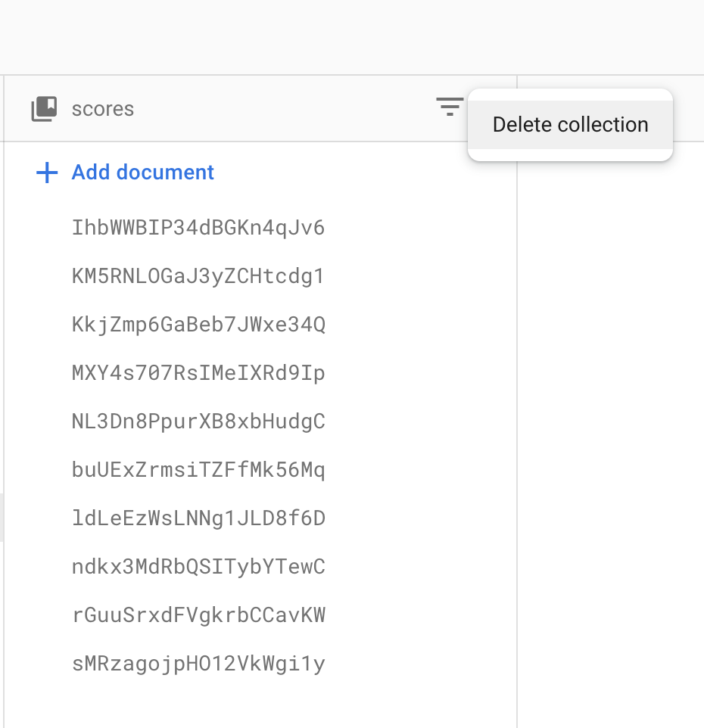Screen dimensions: 704x728
Task: Select document buUExZrmsiTZFfMk56Mq
Action: (x=198, y=469)
